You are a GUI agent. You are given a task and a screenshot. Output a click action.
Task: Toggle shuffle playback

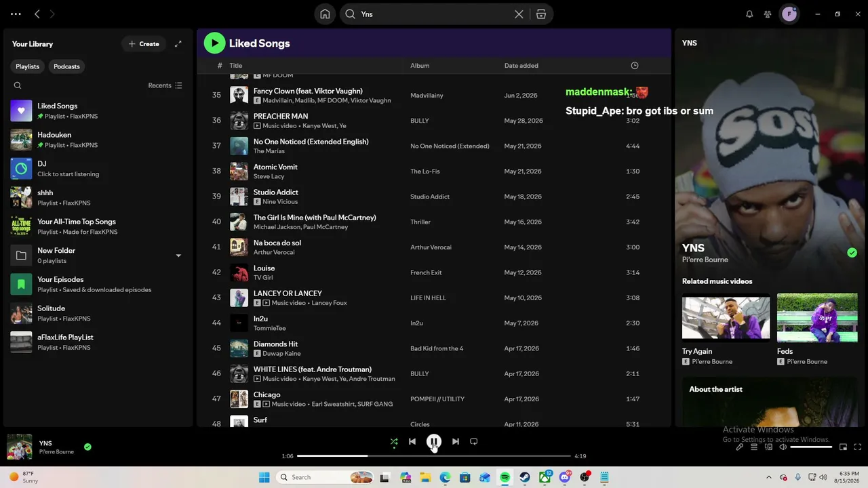coord(394,442)
